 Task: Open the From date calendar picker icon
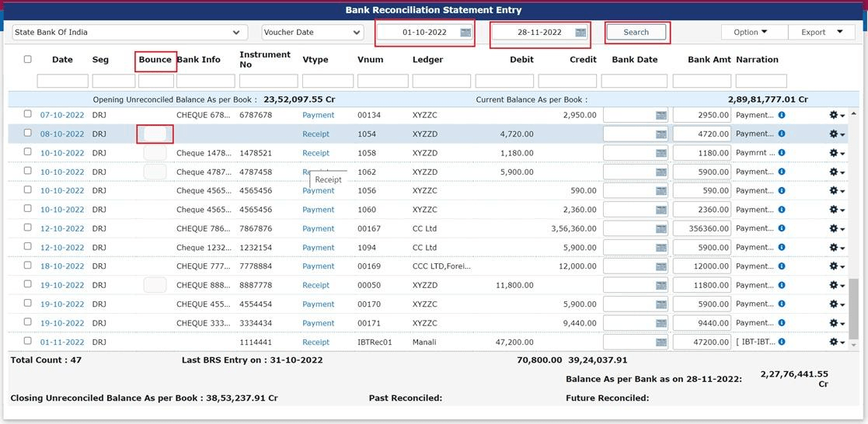pos(465,33)
